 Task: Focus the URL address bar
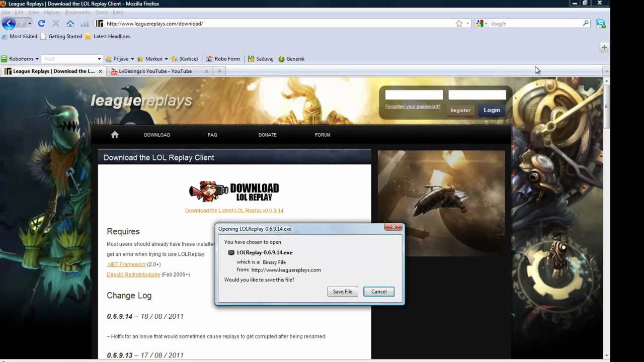[x=279, y=24]
